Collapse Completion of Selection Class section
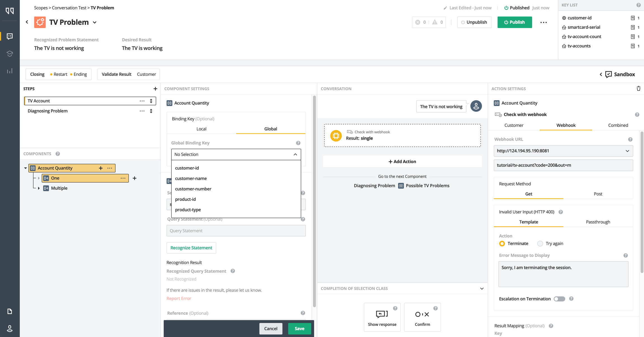The image size is (644, 337). coord(482,289)
